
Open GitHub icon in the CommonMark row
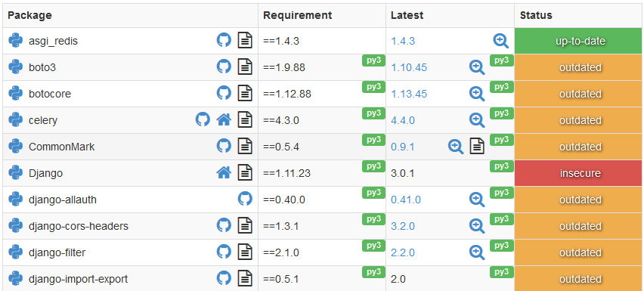224,146
